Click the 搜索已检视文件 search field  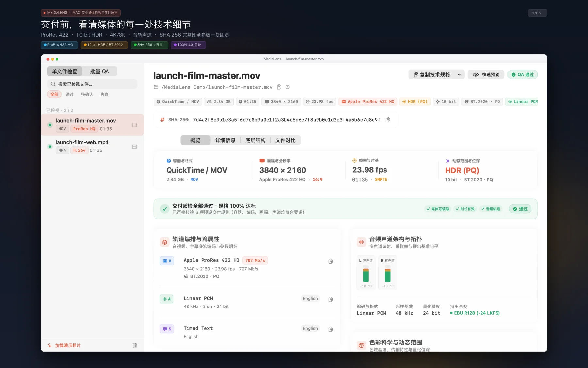pos(92,84)
